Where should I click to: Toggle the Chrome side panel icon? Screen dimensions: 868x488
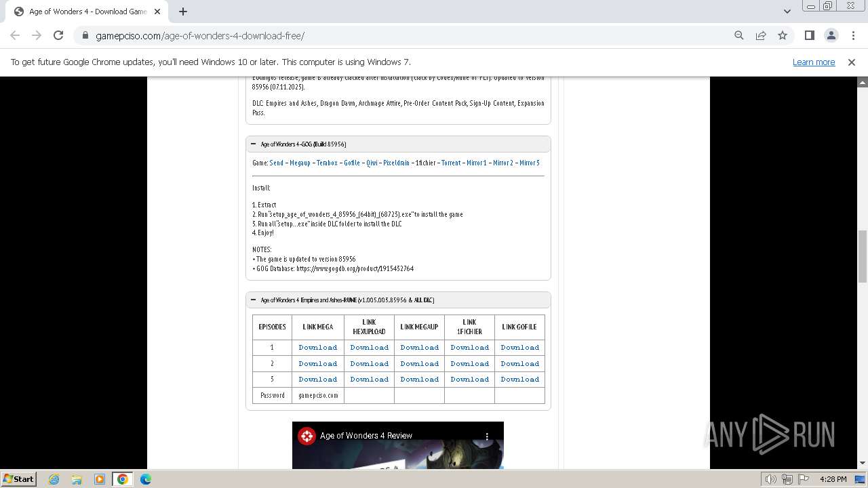[809, 35]
